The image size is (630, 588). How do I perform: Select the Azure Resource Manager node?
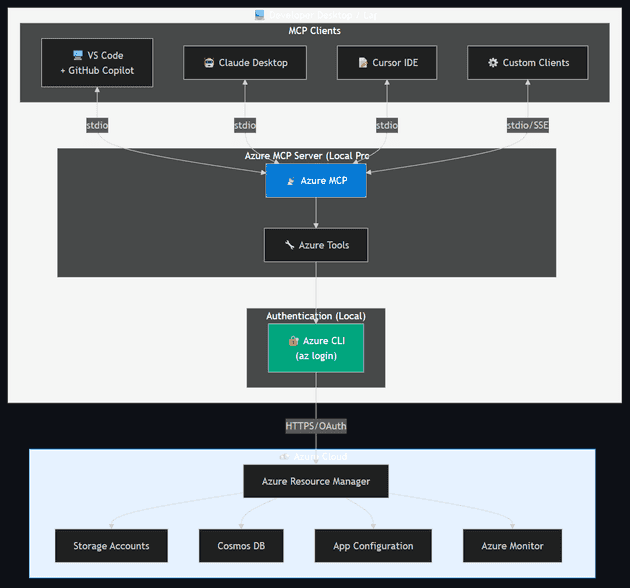pos(315,481)
